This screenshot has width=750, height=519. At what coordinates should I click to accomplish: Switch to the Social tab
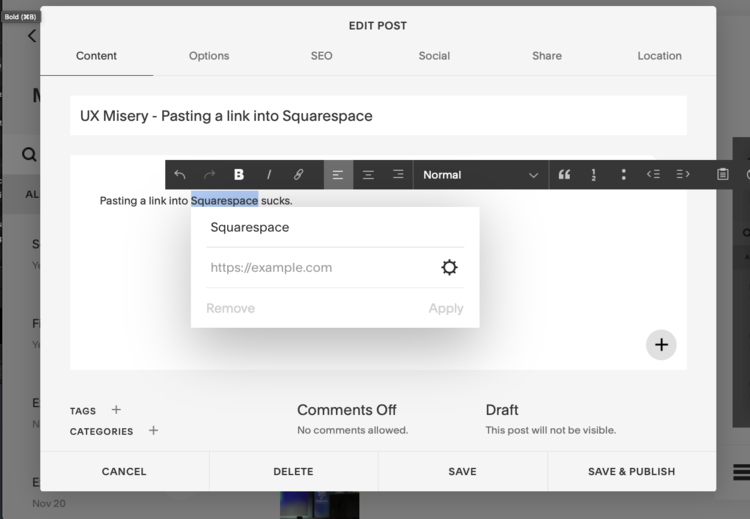(434, 55)
